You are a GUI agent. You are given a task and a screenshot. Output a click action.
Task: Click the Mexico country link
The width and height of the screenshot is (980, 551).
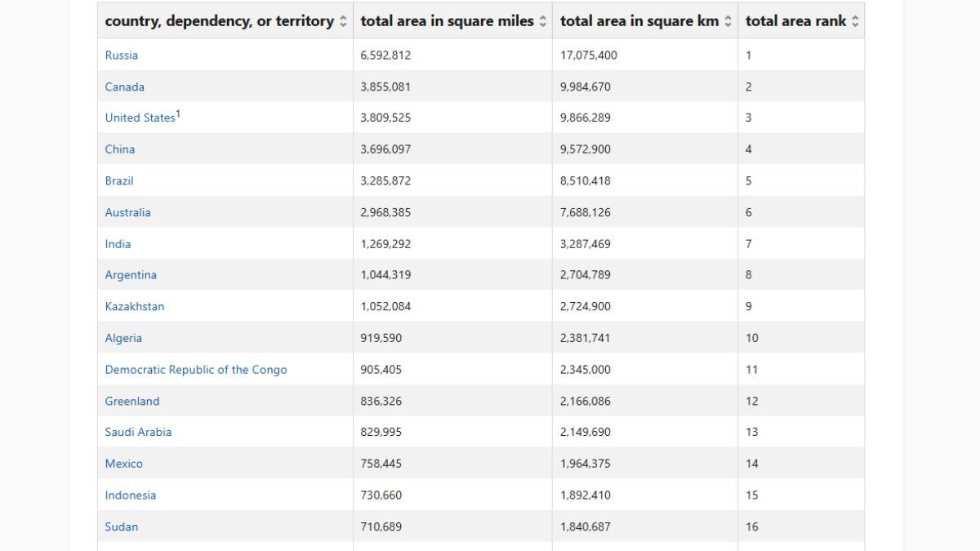(x=123, y=464)
